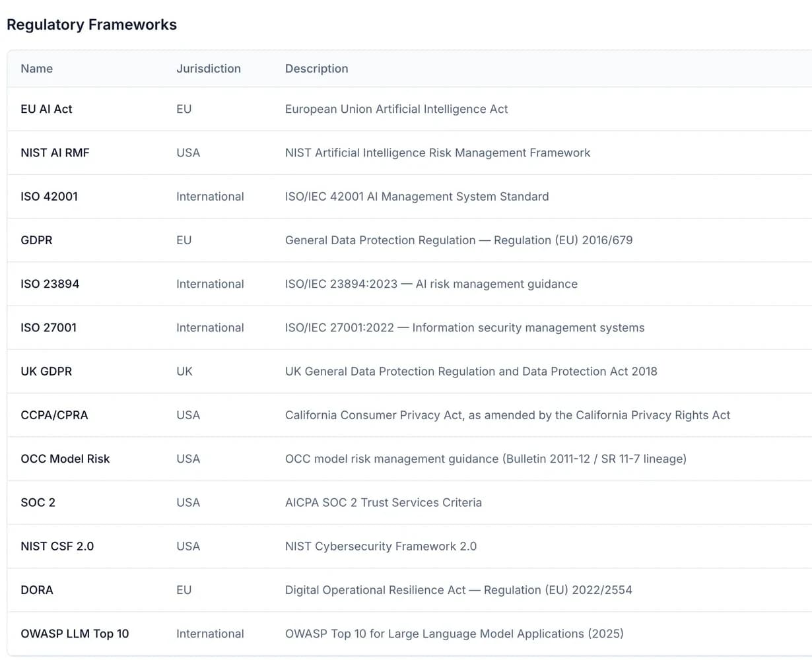Click the NIST Cybersecurity Framework 2.0 description

pyautogui.click(x=381, y=546)
